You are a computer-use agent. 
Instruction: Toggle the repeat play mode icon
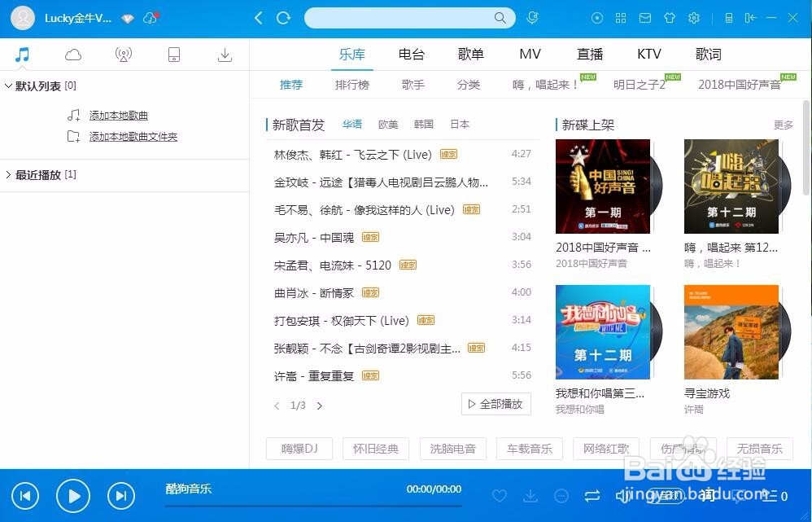click(x=592, y=495)
